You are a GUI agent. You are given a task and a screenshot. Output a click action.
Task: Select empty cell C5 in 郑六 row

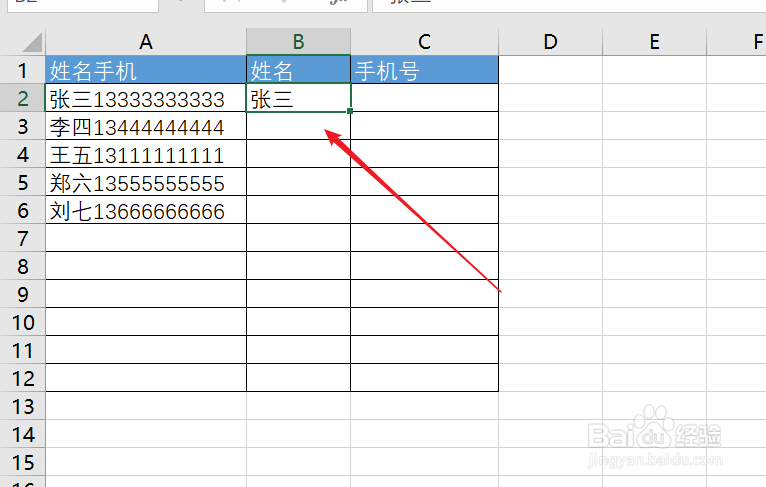coord(425,182)
